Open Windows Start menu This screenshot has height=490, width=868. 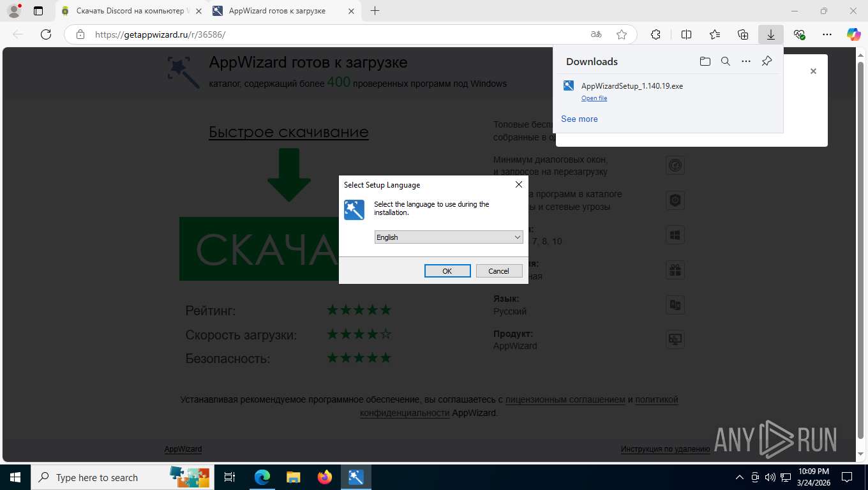(15, 477)
